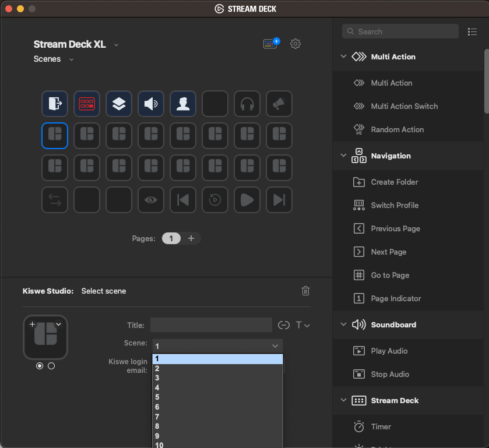Click the play triangle key
The height and width of the screenshot is (448, 489).
(x=247, y=200)
